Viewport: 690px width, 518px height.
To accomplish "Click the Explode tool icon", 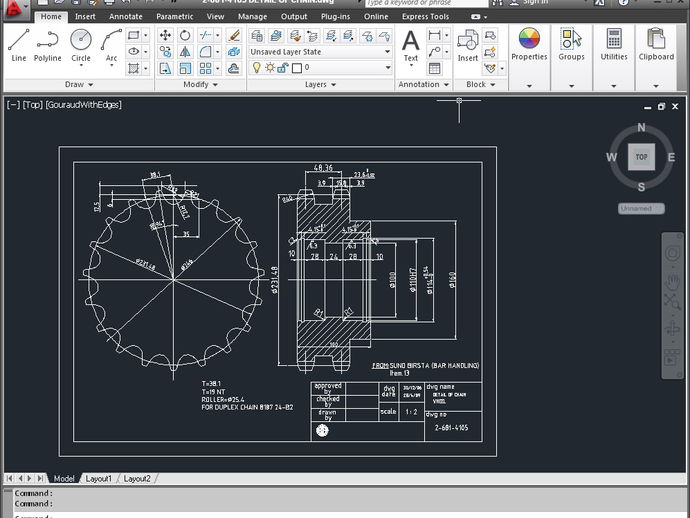I will (234, 52).
